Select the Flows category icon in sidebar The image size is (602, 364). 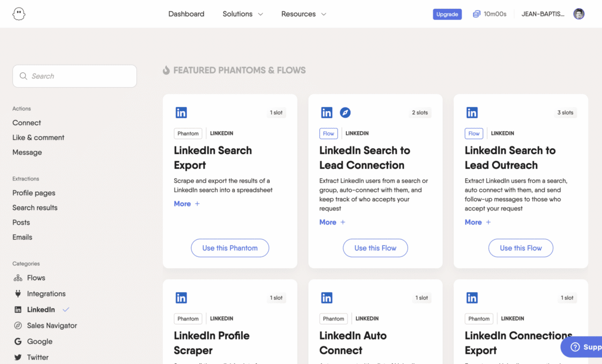point(18,278)
